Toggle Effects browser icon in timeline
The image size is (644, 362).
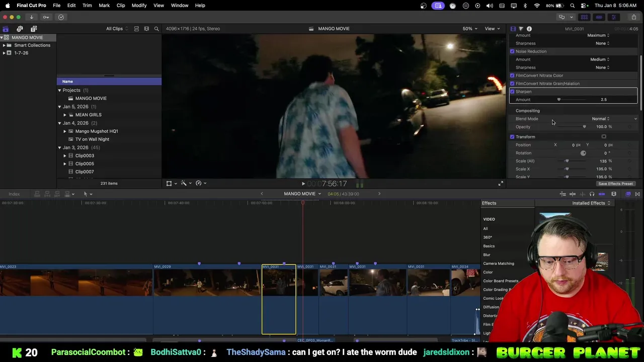[628, 194]
